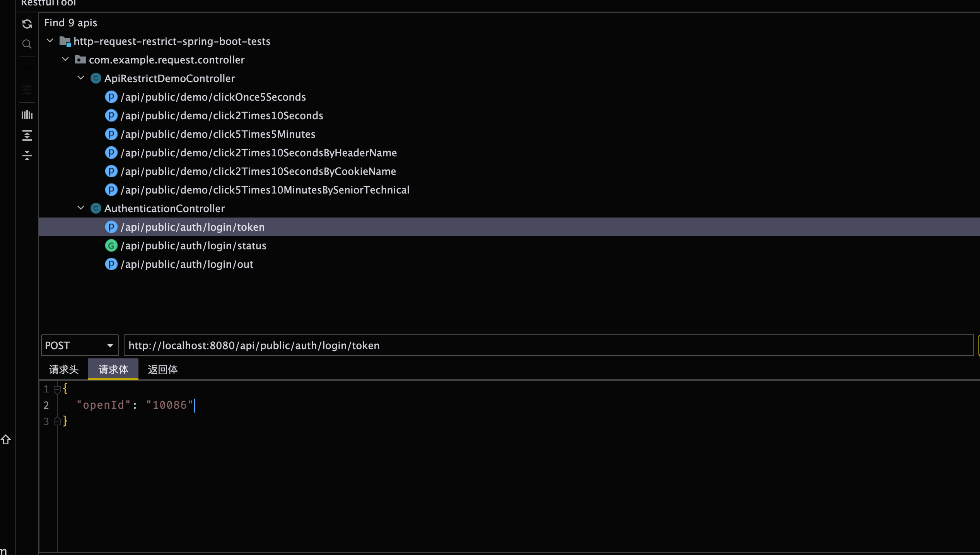The height and width of the screenshot is (555, 980).
Task: Click the expand all icon
Action: tap(27, 135)
